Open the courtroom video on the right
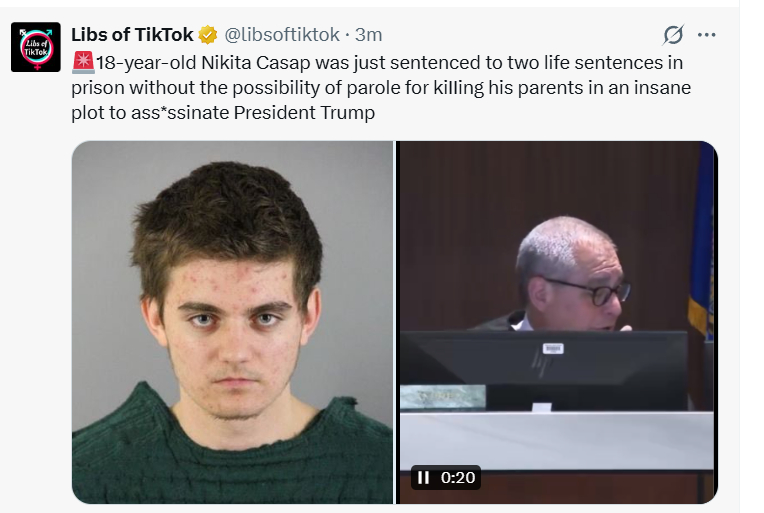 pyautogui.click(x=556, y=322)
